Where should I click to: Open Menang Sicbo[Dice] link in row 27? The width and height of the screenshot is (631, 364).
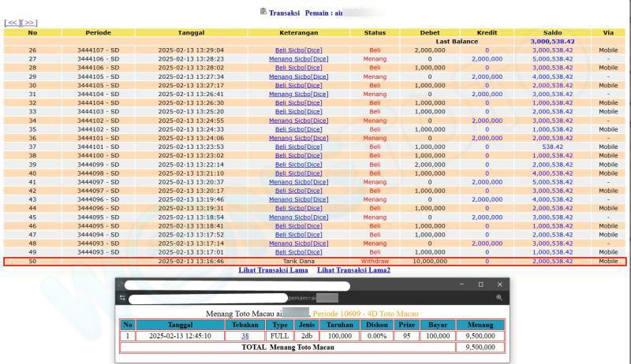pos(298,59)
